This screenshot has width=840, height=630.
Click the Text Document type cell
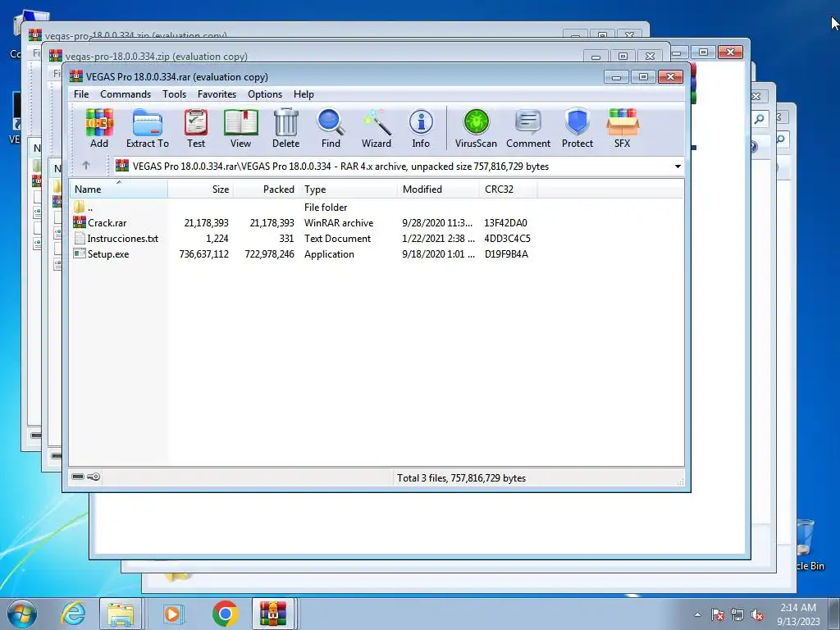[337, 239]
